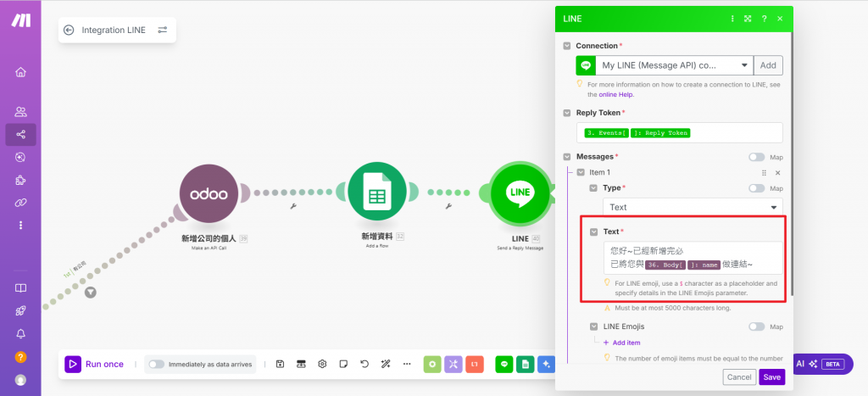Collapse the Item 1 section
The image size is (868, 396).
point(580,173)
